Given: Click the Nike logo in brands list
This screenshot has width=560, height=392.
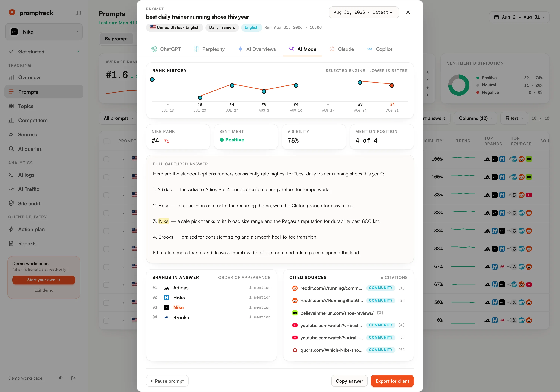Looking at the screenshot, I should tap(166, 308).
